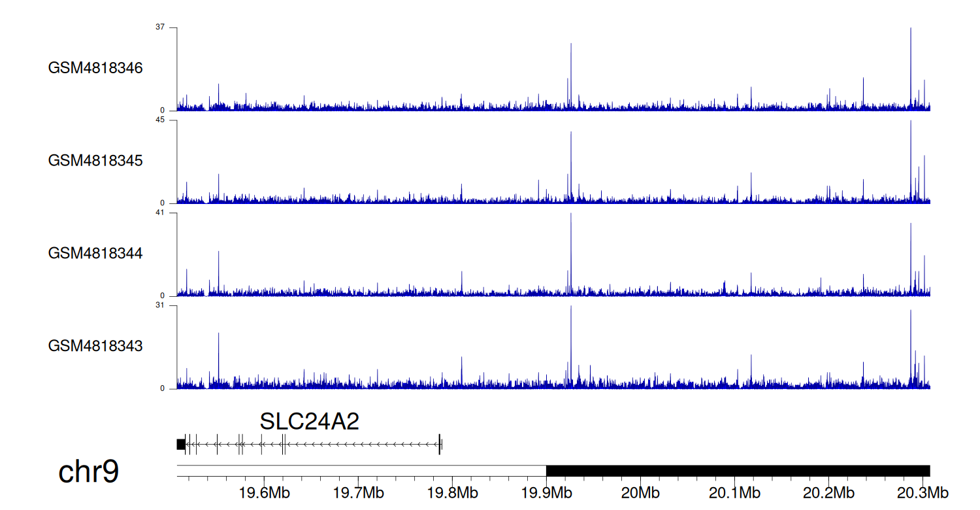
Task: Click the GSM4818344 track name
Action: point(95,253)
